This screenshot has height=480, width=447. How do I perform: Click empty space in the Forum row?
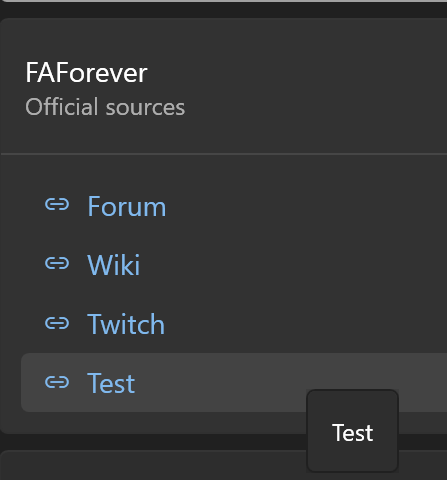[x=300, y=206]
